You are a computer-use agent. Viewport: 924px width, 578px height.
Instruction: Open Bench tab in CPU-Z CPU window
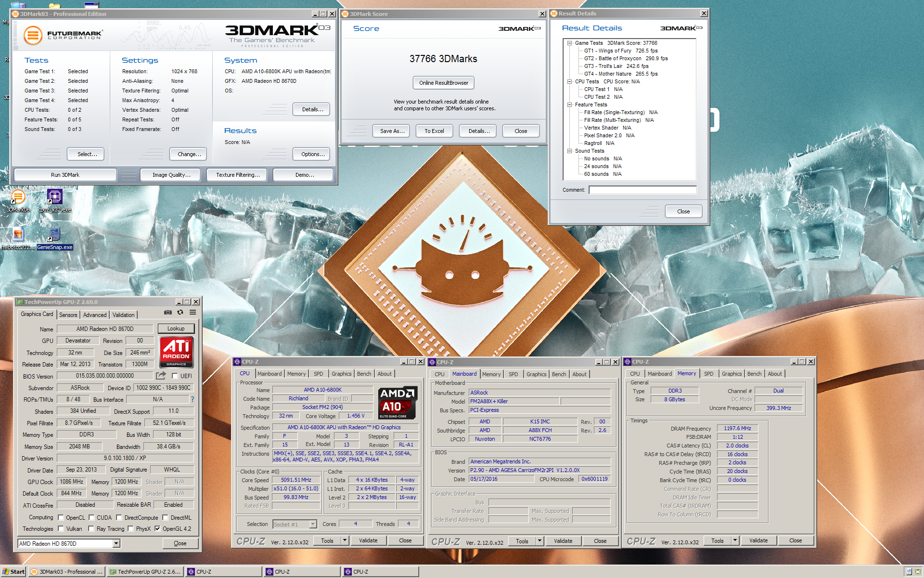pyautogui.click(x=364, y=374)
